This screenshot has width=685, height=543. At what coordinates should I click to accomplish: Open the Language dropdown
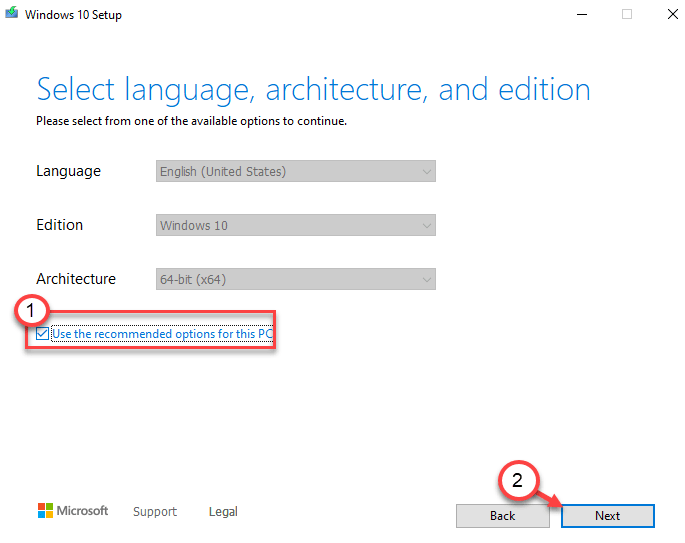coord(296,171)
